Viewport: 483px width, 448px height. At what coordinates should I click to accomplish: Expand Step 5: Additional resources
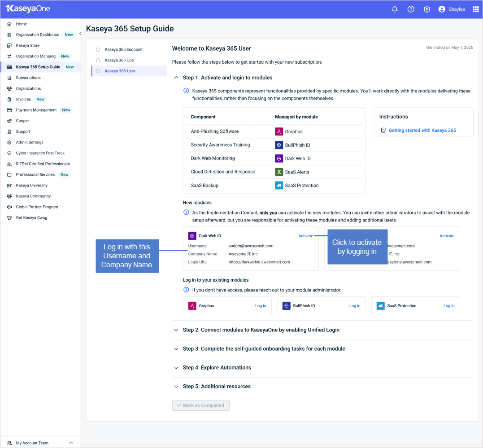click(x=176, y=387)
